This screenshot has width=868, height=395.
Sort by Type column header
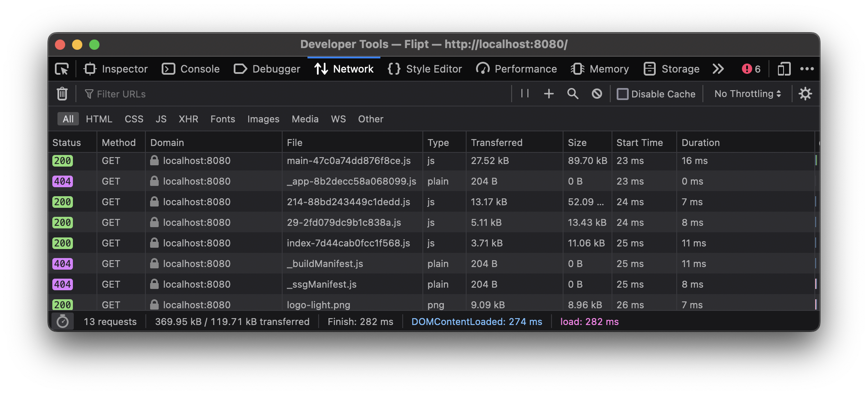(444, 143)
